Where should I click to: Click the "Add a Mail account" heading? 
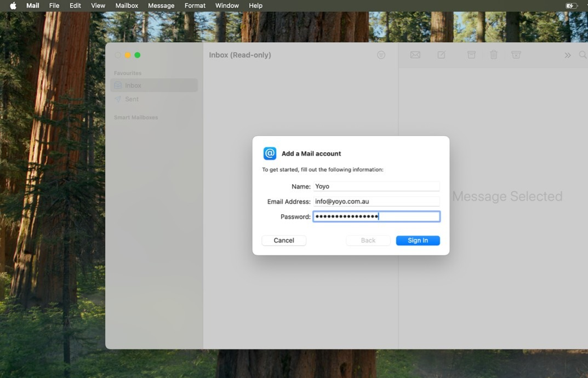311,153
